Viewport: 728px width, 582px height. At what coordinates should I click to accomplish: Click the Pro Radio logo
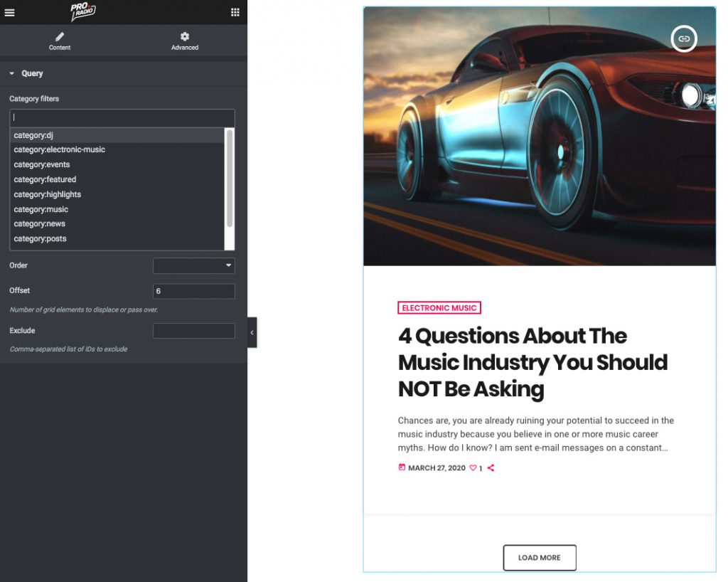83,12
